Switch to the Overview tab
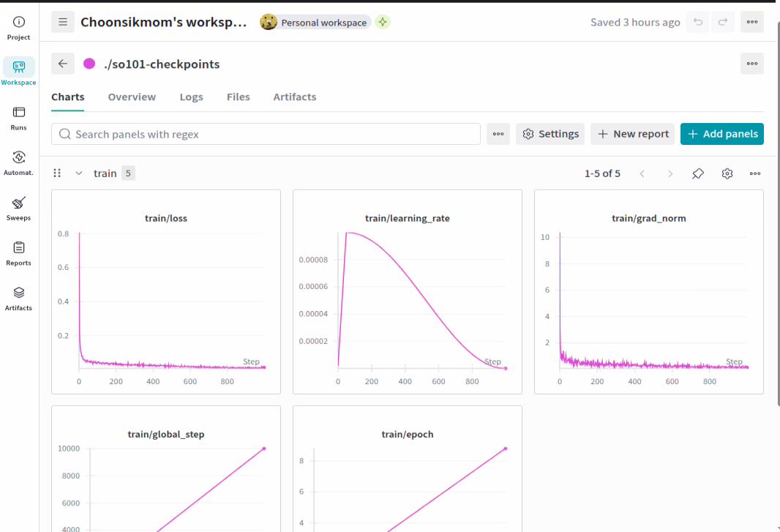 [x=132, y=97]
